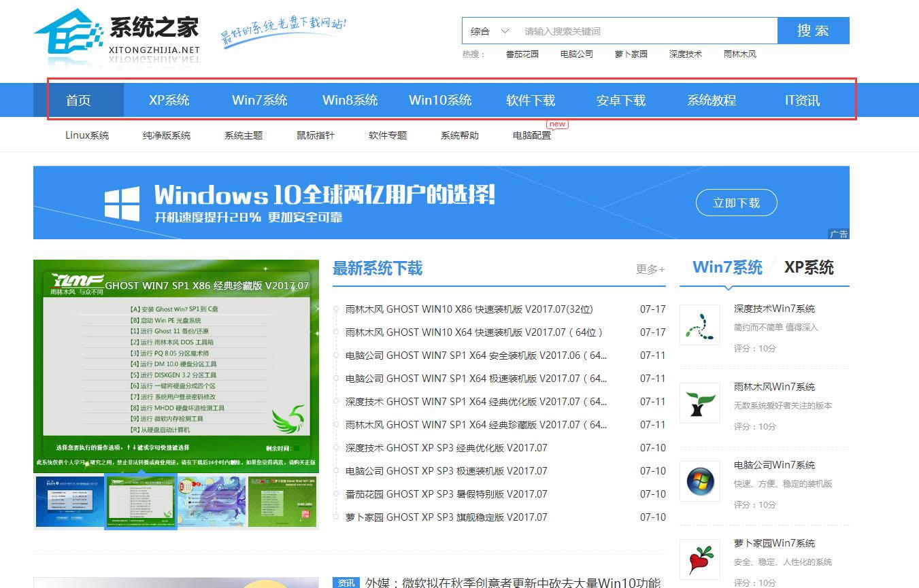Image resolution: width=919 pixels, height=588 pixels.
Task: Click the 立即下载 download button
Action: click(x=736, y=202)
